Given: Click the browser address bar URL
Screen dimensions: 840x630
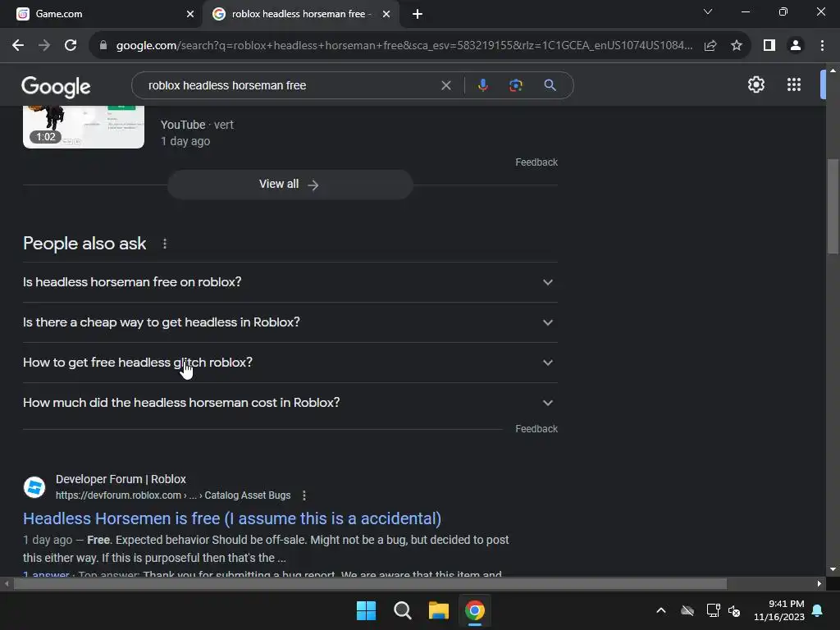Looking at the screenshot, I should point(404,46).
